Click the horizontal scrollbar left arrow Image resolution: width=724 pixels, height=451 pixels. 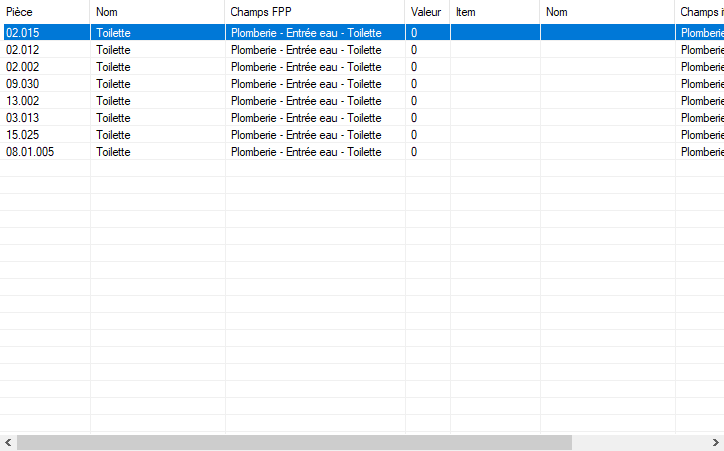(x=8, y=442)
